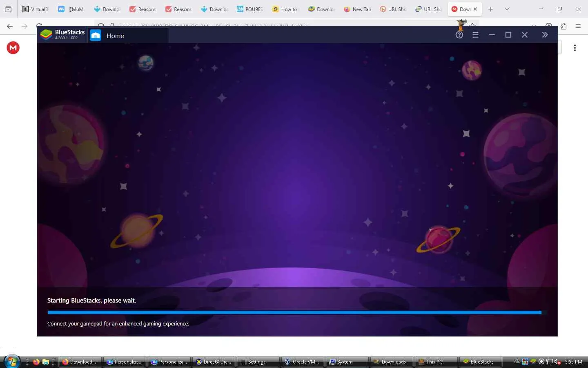The height and width of the screenshot is (368, 588).
Task: Open File Explorer from quick launch
Action: [46, 362]
